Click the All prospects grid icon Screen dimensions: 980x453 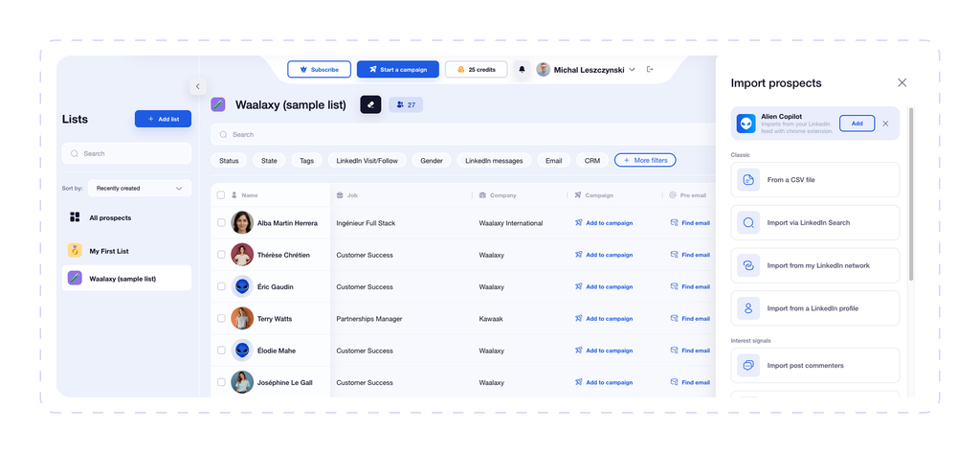[x=75, y=217]
